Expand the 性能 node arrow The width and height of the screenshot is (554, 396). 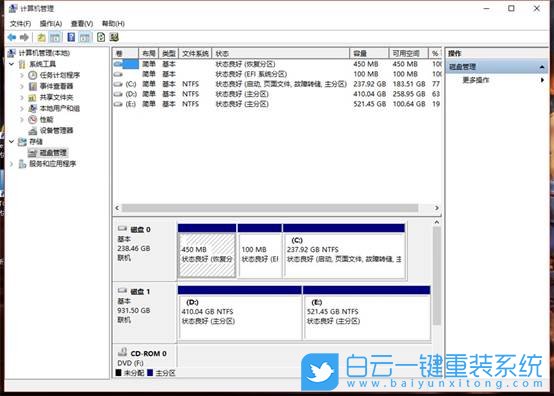(x=22, y=119)
